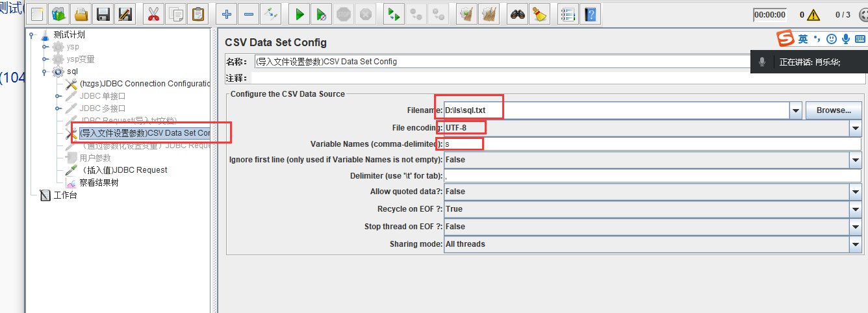This screenshot has width=868, height=313.
Task: Expand the JDBC 多接口 node handle
Action: point(58,108)
